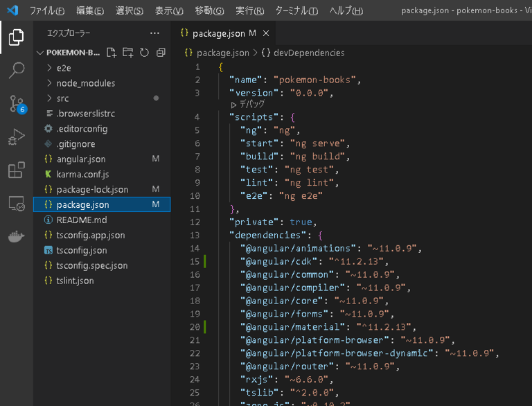
Task: Open the Extensions view
Action: 17,170
